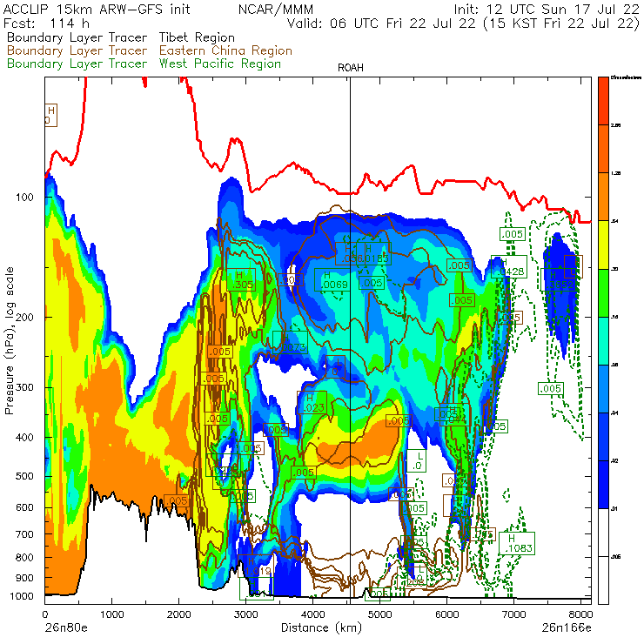644x644 pixels.
Task: Click the green 'West Pacific Region' legend label
Action: point(219,64)
